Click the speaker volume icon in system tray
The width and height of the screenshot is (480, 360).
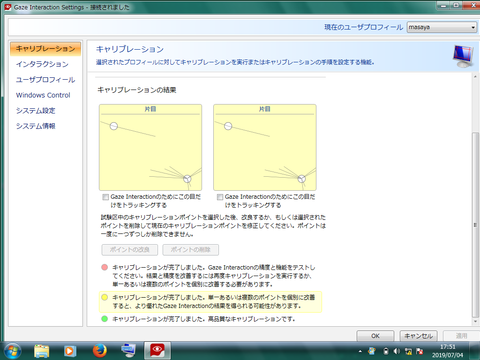tap(397, 351)
